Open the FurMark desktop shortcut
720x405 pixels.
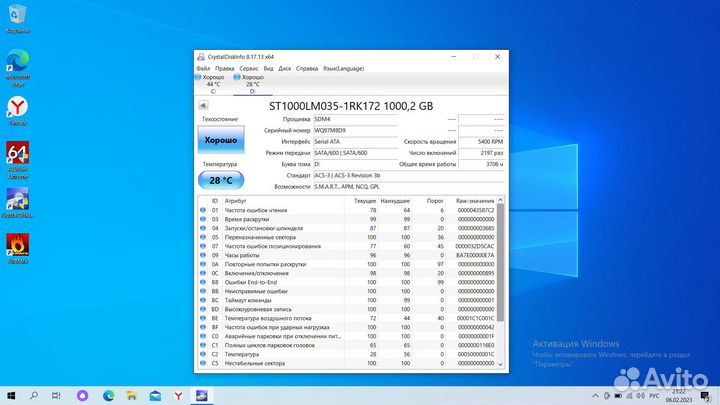17,245
